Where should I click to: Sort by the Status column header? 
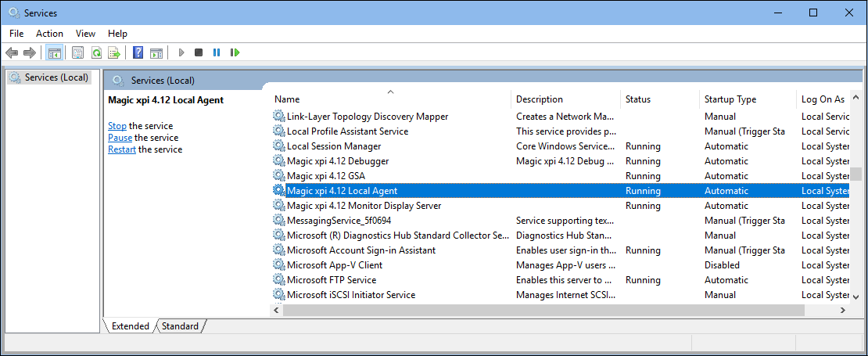(x=660, y=99)
